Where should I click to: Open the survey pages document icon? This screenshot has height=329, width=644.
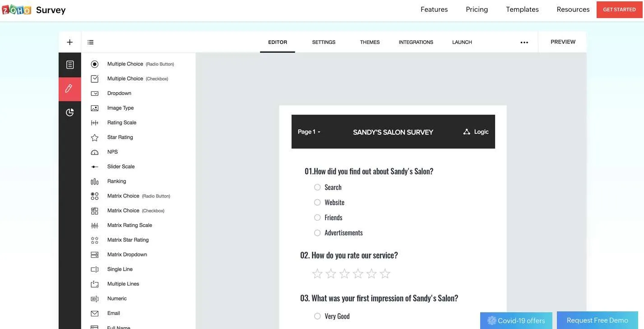click(70, 65)
